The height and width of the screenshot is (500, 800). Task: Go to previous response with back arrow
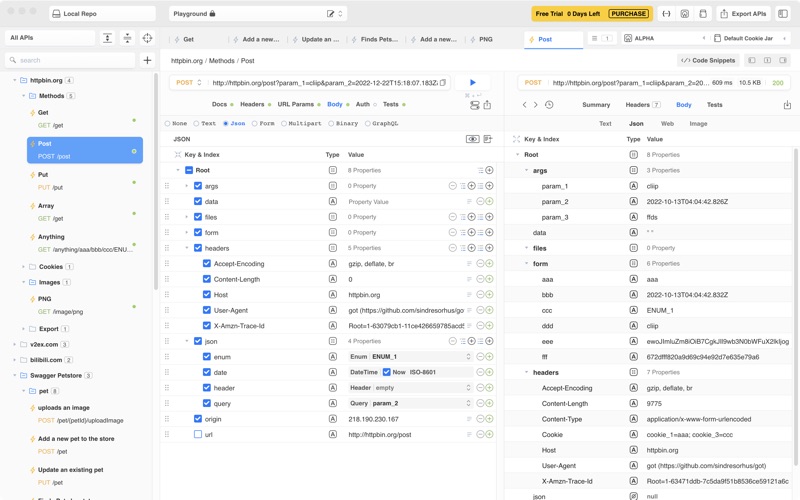tap(524, 105)
